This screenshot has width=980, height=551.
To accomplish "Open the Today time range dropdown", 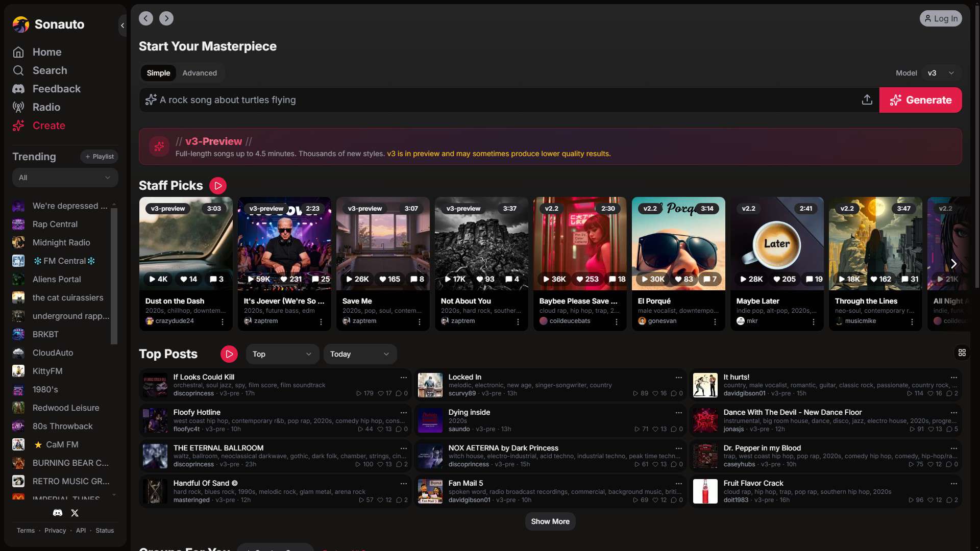I will click(x=360, y=354).
